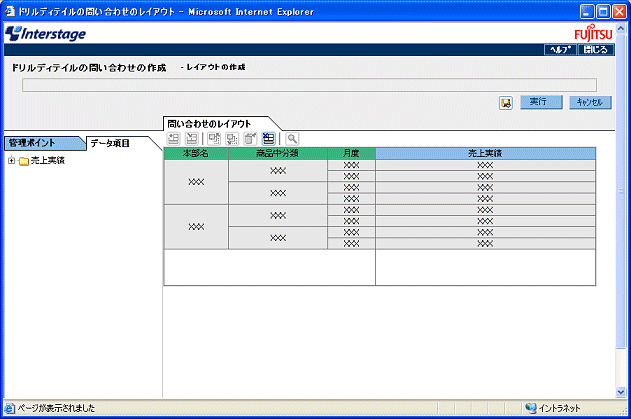This screenshot has height=419, width=631.
Task: Switch to the データ項目 tab
Action: click(x=110, y=143)
